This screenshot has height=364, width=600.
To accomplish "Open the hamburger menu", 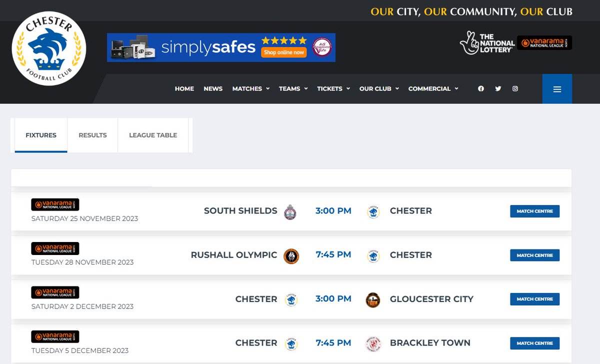I will pos(557,88).
